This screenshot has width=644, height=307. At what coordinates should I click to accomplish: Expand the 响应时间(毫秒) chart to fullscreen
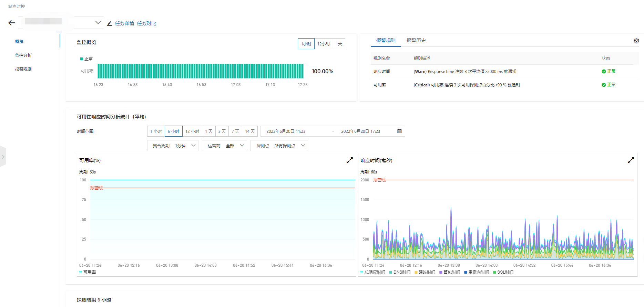click(x=631, y=160)
